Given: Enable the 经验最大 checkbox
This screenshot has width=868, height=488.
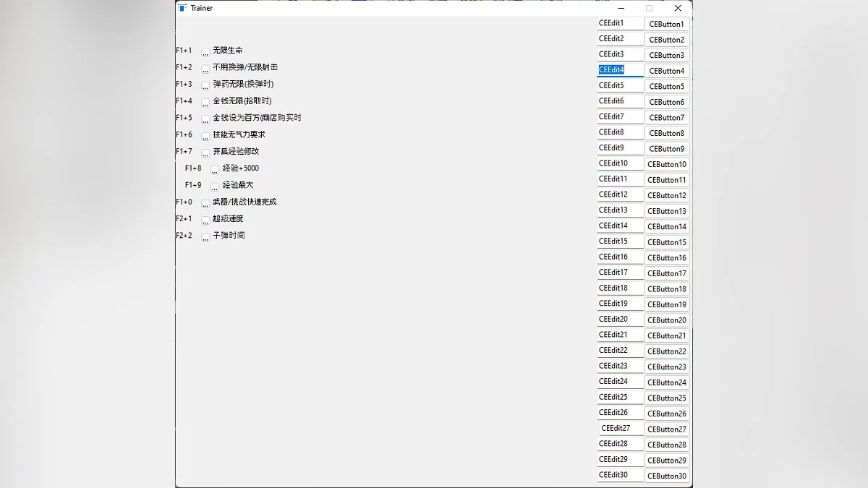Looking at the screenshot, I should [215, 186].
